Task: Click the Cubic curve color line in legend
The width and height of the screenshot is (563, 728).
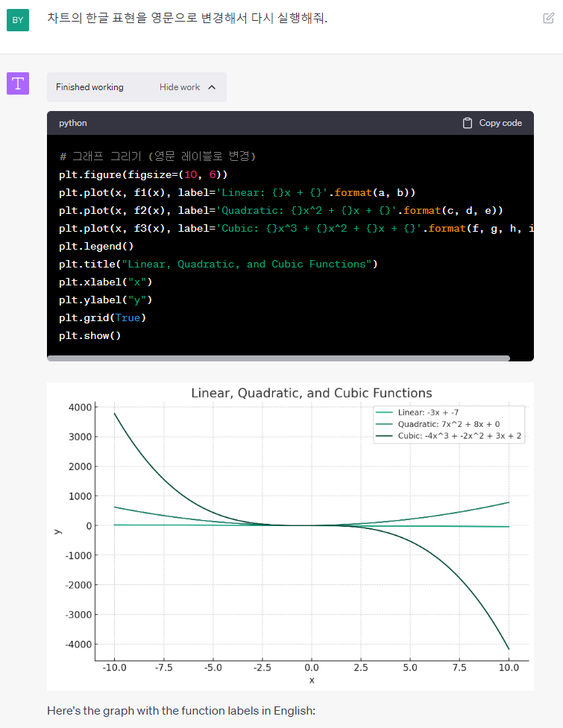Action: pyautogui.click(x=384, y=436)
